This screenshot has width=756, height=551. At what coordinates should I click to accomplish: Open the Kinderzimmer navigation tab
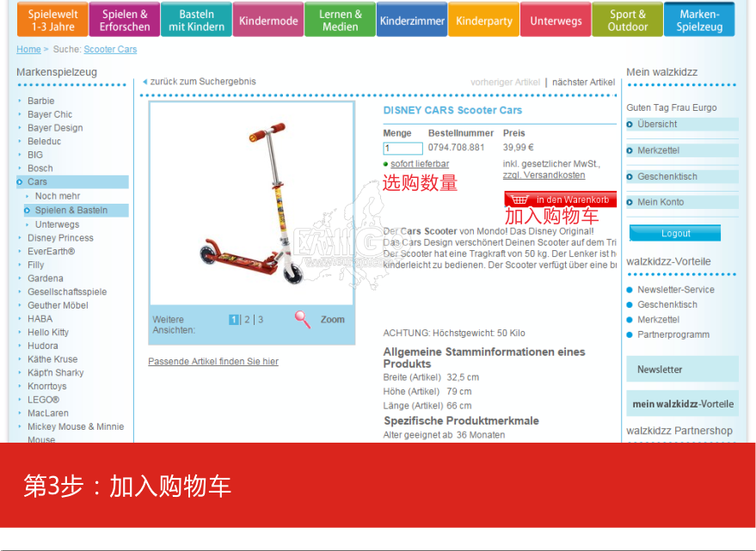click(412, 21)
